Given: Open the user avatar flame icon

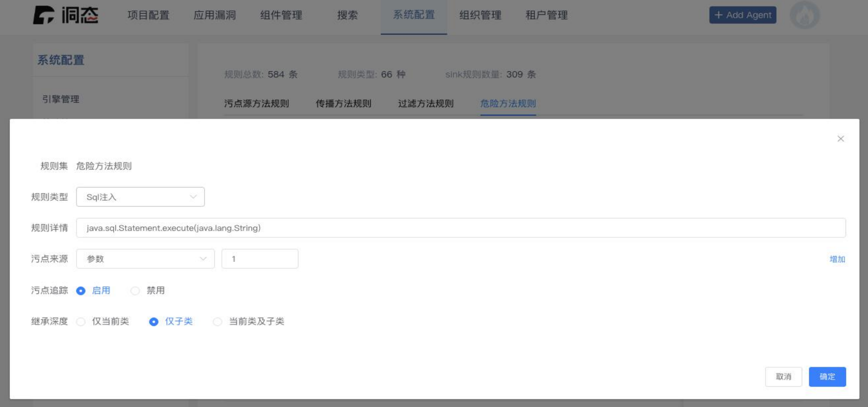Looking at the screenshot, I should (805, 15).
